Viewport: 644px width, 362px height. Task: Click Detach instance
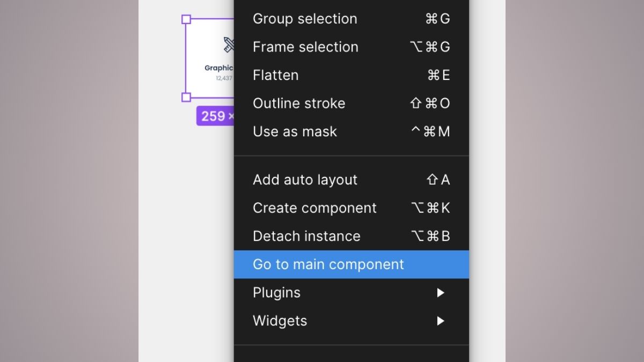click(x=306, y=236)
